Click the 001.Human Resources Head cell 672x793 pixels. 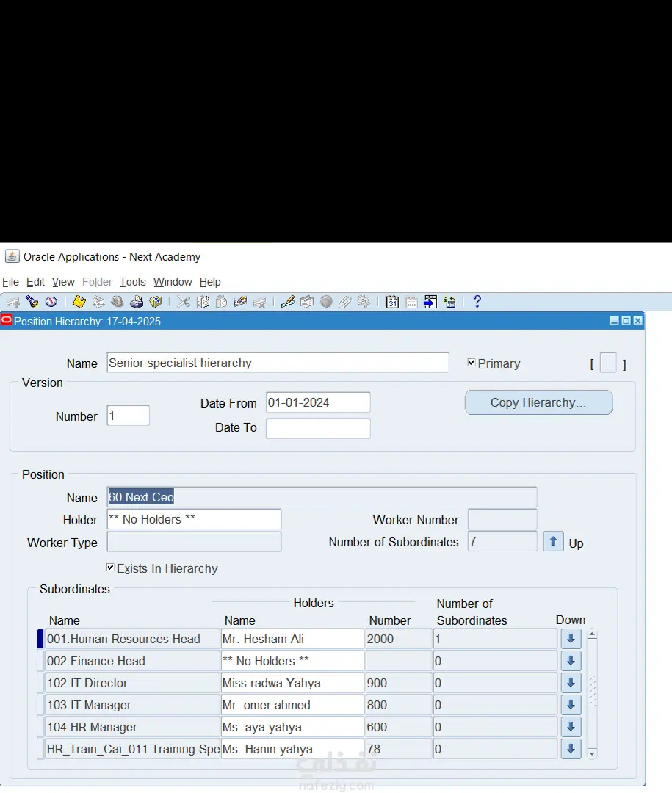click(x=133, y=639)
